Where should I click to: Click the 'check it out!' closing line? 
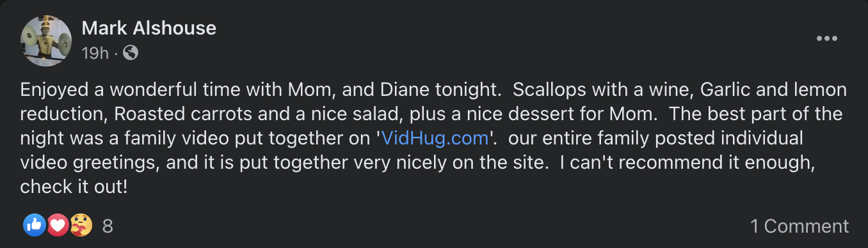[74, 187]
